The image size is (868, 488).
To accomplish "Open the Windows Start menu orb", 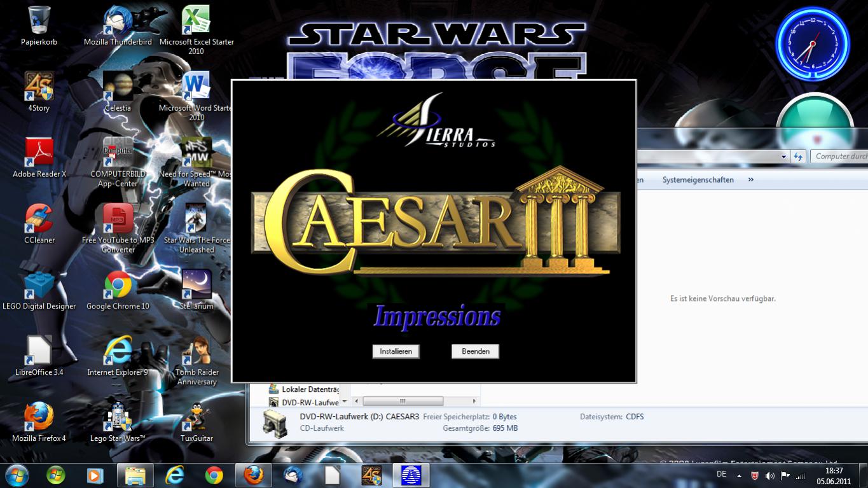I will coord(17,475).
